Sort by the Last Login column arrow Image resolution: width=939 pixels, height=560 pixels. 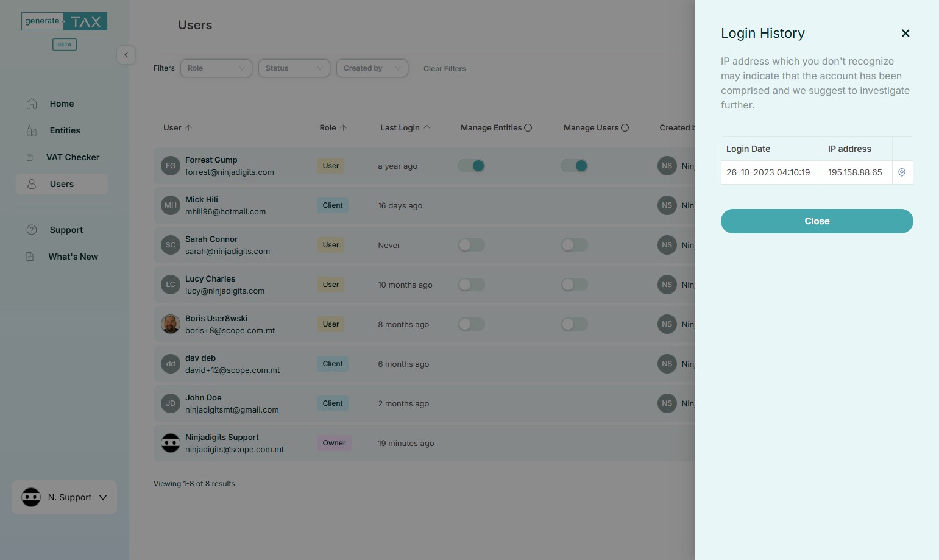pyautogui.click(x=427, y=128)
